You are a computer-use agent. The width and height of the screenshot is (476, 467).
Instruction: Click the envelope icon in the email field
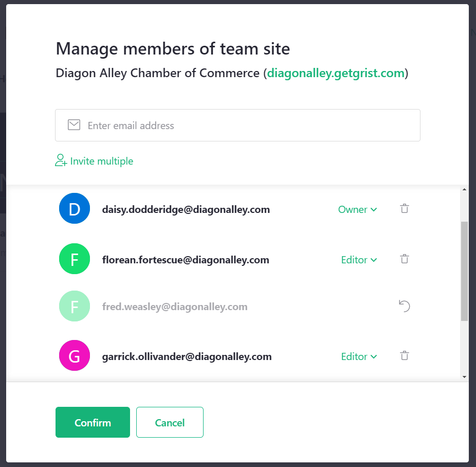[74, 125]
